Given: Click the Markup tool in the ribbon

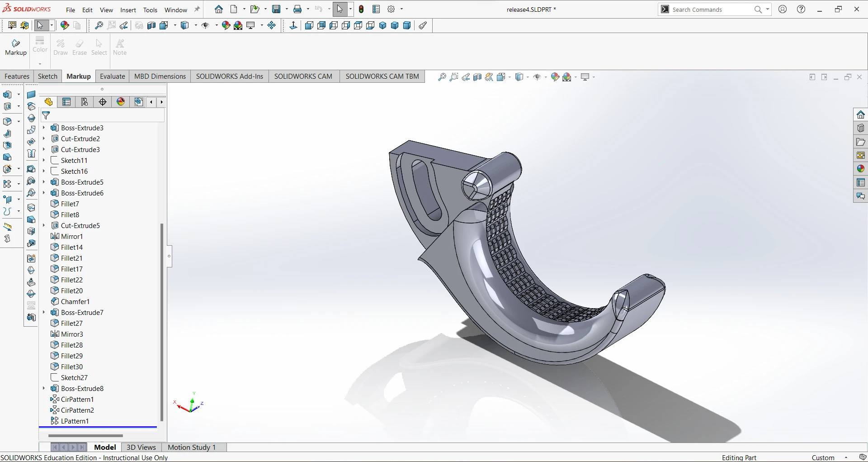Looking at the screenshot, I should (16, 47).
